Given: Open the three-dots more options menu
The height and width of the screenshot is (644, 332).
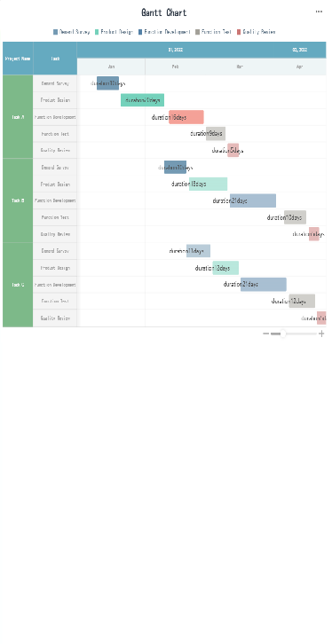Looking at the screenshot, I should click(319, 12).
